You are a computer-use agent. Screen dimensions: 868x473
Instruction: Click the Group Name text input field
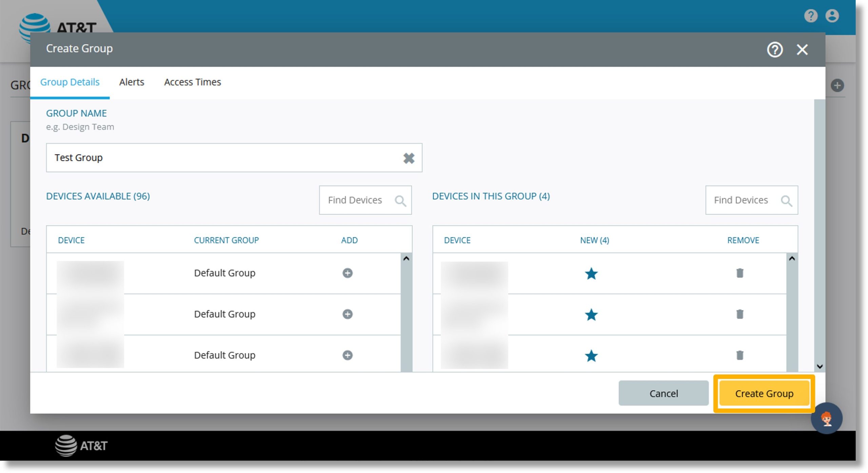[232, 157]
